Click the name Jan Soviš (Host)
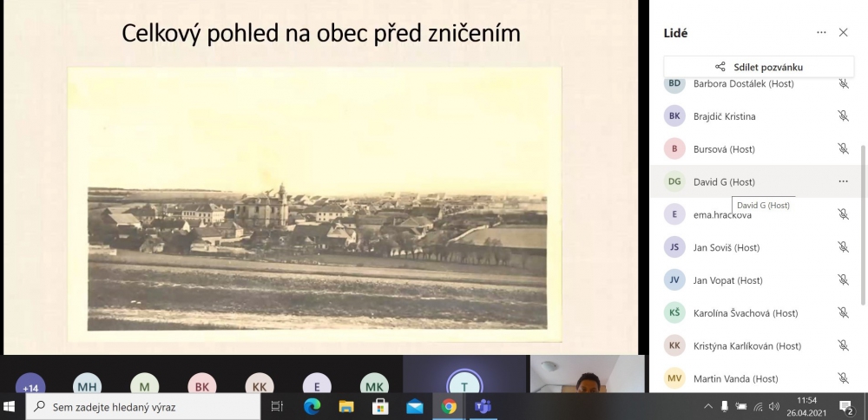 727,247
